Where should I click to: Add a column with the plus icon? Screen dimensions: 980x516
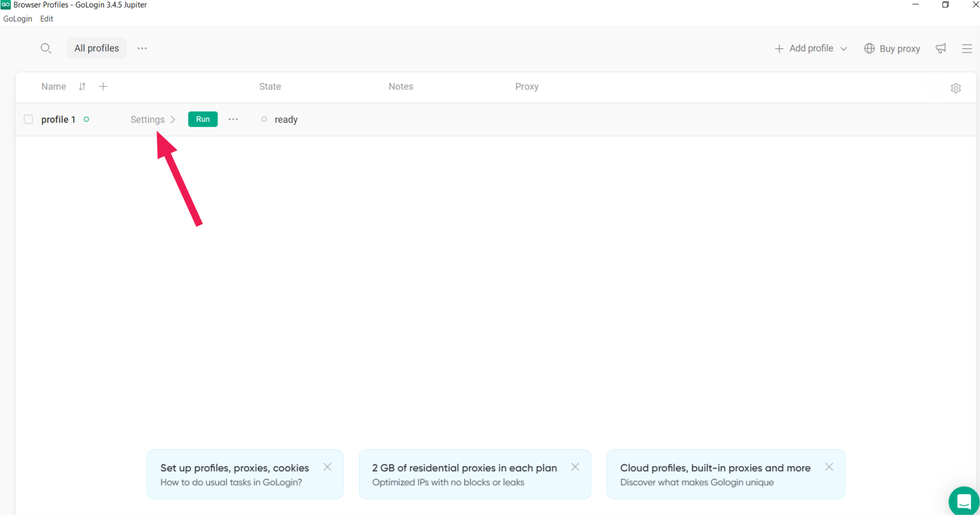(103, 87)
